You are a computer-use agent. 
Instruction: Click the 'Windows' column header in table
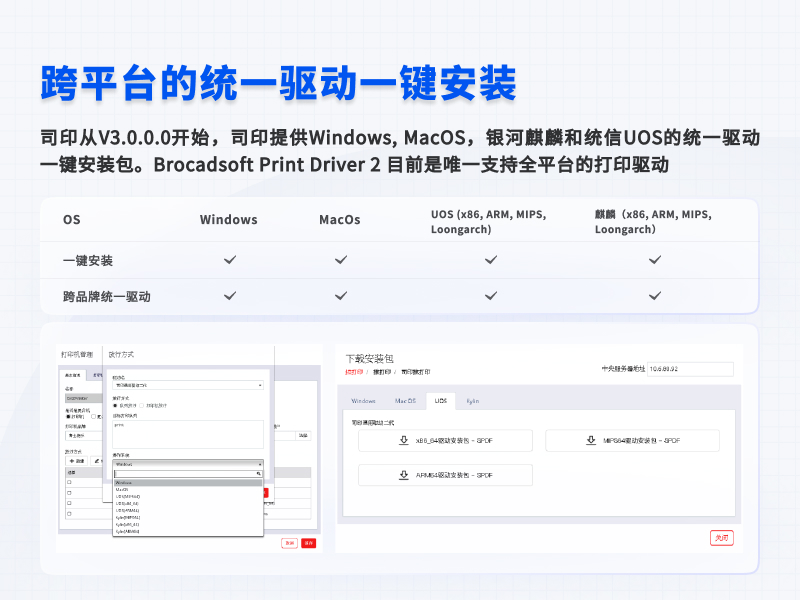click(x=229, y=220)
